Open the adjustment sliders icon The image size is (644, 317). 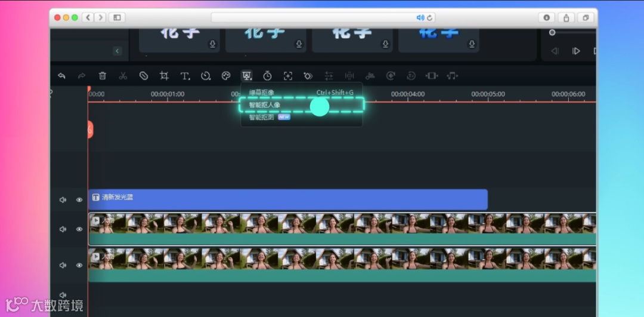[x=329, y=76]
